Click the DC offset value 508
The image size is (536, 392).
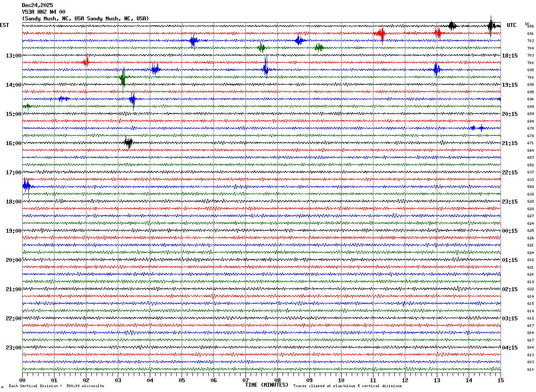coord(530,187)
